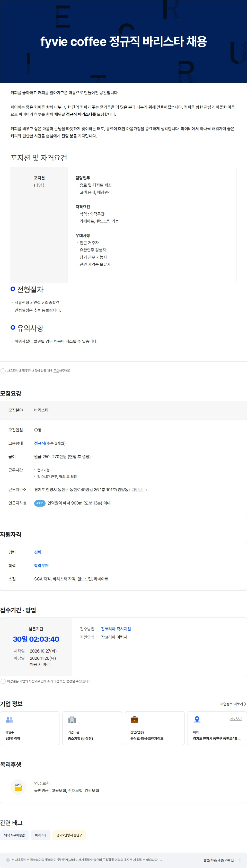Click the fyvie coffee banner title
The width and height of the screenshot is (247, 868).
pos(123,41)
